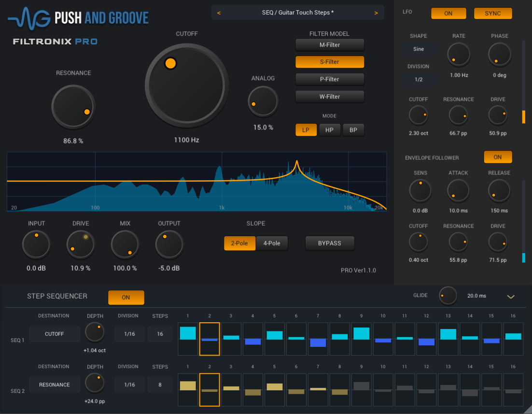Click the Output knob
532x414 pixels.
coord(169,244)
